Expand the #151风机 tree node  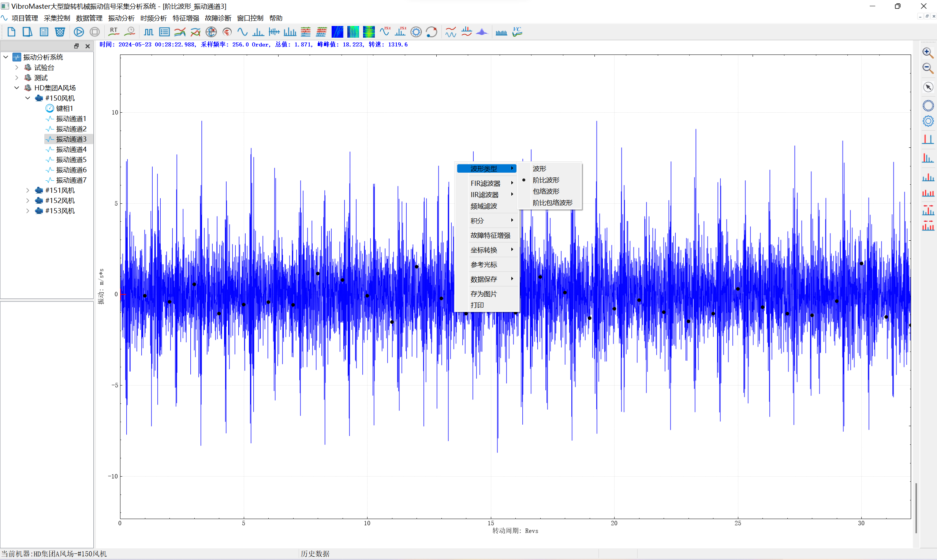27,190
